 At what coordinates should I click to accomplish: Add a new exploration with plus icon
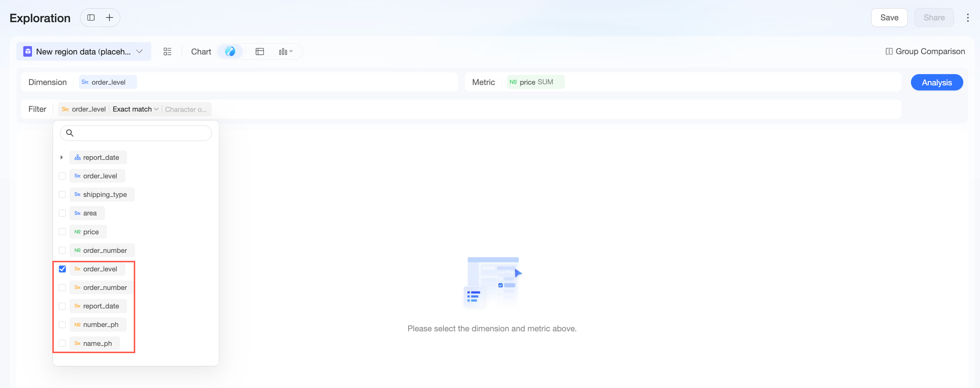(109, 17)
